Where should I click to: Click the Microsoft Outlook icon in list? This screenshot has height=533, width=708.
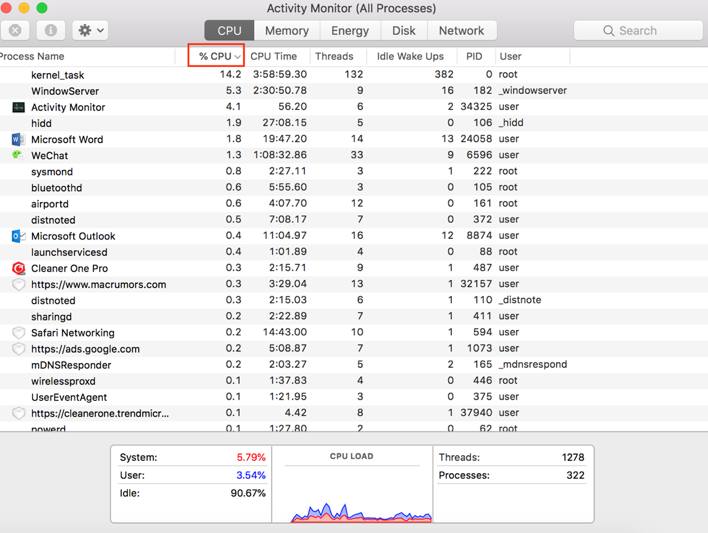pos(18,236)
